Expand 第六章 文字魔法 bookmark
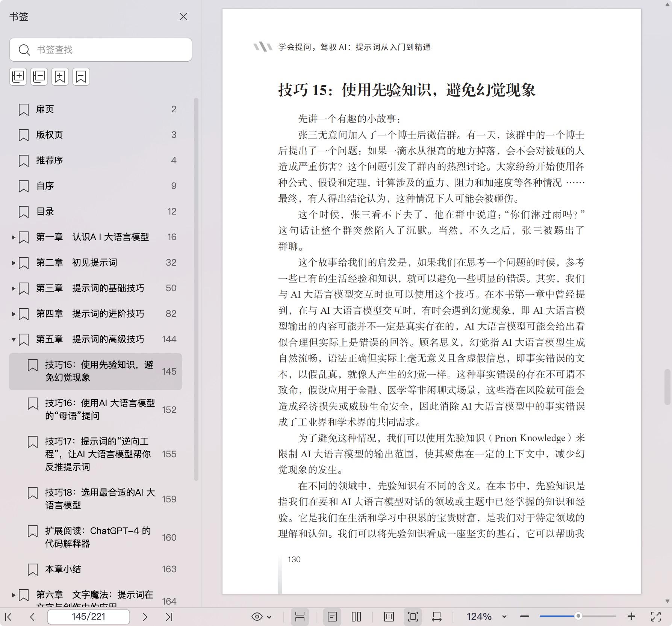The width and height of the screenshot is (672, 626). [x=14, y=595]
